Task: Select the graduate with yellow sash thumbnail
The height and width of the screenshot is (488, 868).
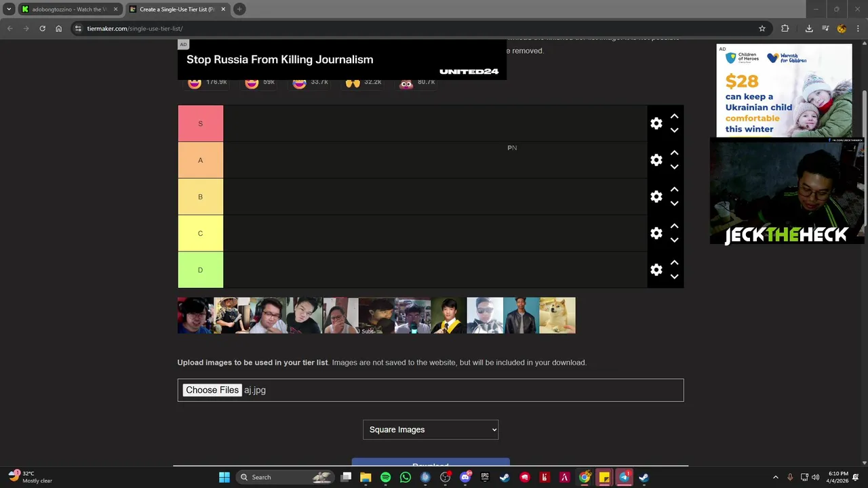Action: [x=449, y=315]
